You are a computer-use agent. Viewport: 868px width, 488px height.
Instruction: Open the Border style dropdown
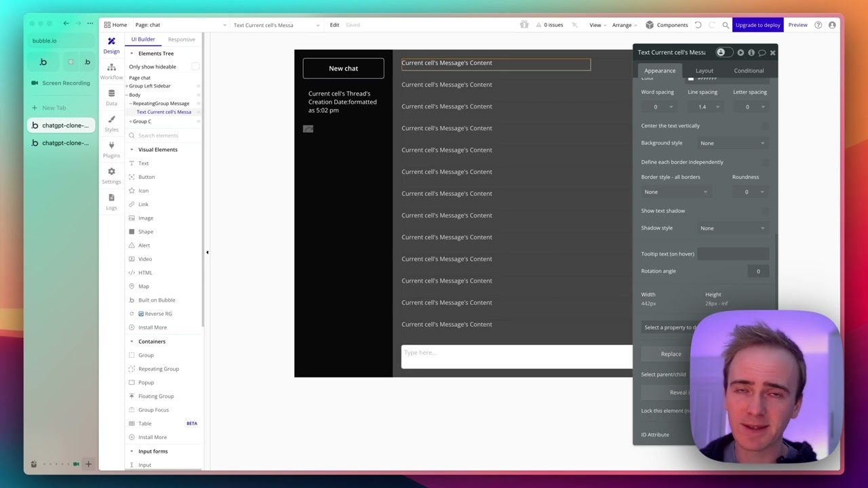(x=675, y=192)
